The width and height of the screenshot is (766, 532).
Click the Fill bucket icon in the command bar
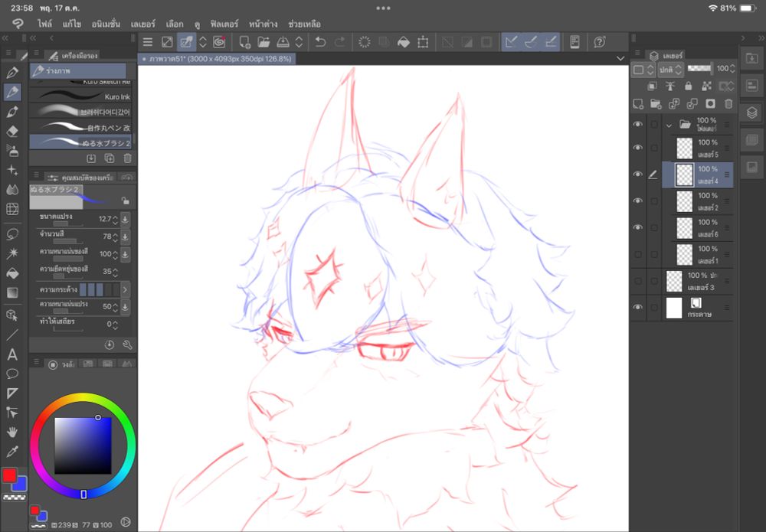(x=404, y=42)
